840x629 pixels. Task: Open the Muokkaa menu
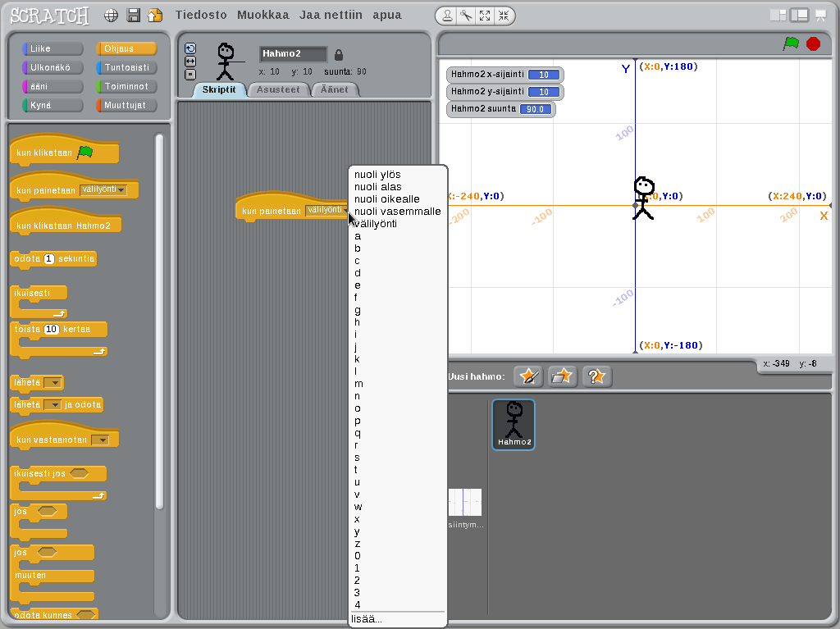[263, 15]
